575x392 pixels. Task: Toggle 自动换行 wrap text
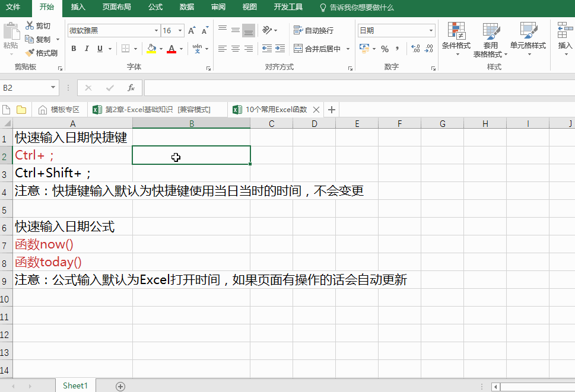click(x=314, y=30)
